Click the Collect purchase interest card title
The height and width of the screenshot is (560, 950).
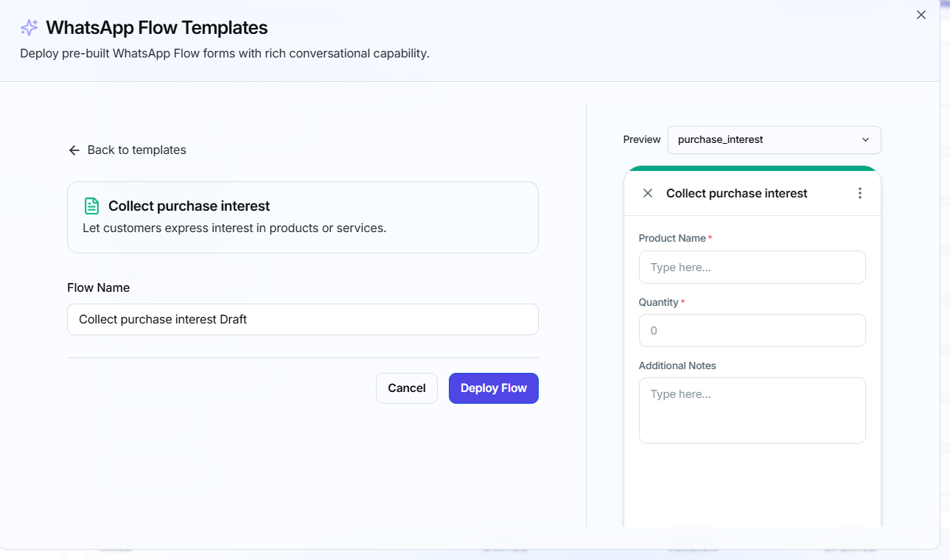(189, 206)
